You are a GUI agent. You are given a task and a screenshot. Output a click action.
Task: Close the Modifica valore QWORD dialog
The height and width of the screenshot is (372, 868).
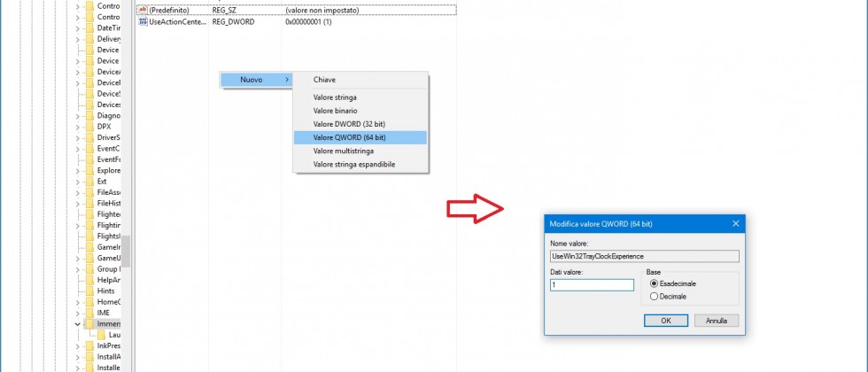click(736, 223)
